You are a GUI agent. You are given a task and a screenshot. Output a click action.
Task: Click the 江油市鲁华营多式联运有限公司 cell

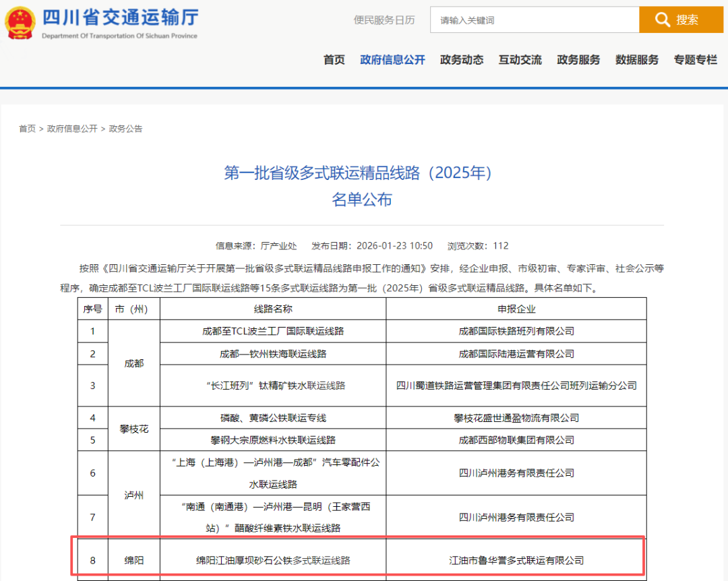pos(516,560)
